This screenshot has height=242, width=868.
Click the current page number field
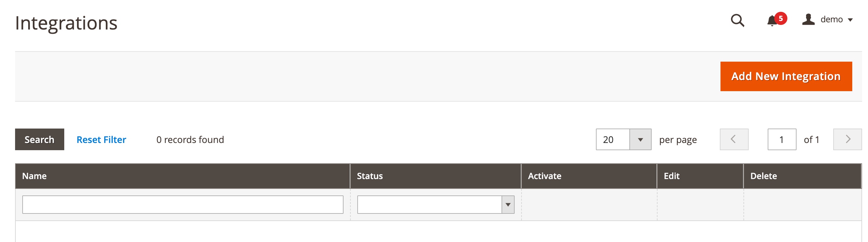coord(781,140)
